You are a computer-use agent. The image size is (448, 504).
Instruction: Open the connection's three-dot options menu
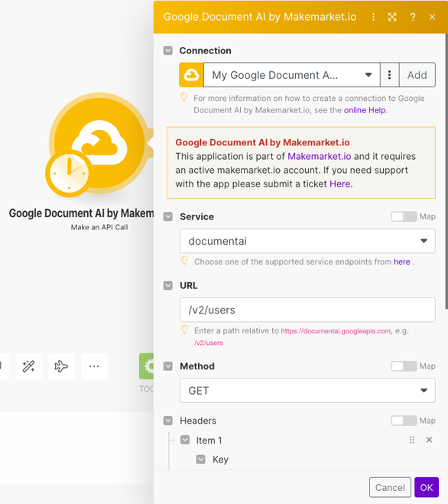point(389,75)
